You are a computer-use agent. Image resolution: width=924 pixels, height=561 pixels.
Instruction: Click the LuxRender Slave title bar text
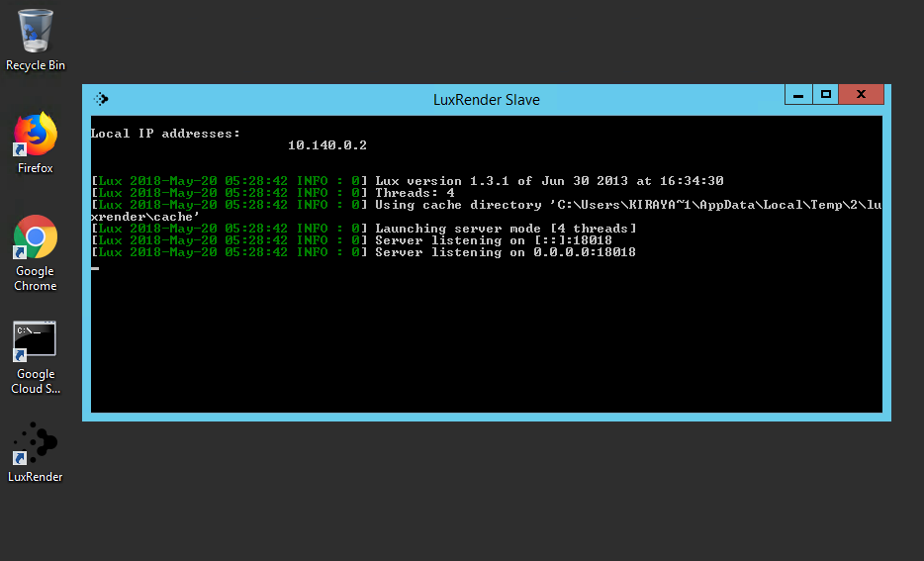click(486, 100)
